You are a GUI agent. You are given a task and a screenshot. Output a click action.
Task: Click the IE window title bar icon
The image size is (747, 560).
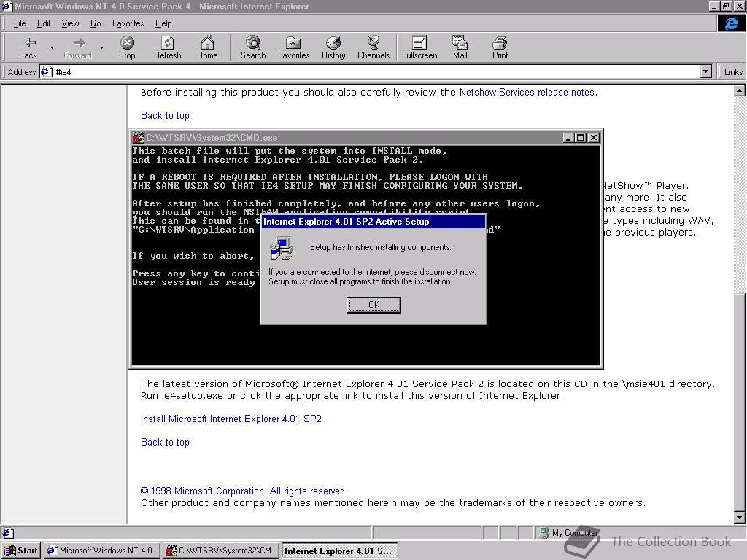[7, 6]
